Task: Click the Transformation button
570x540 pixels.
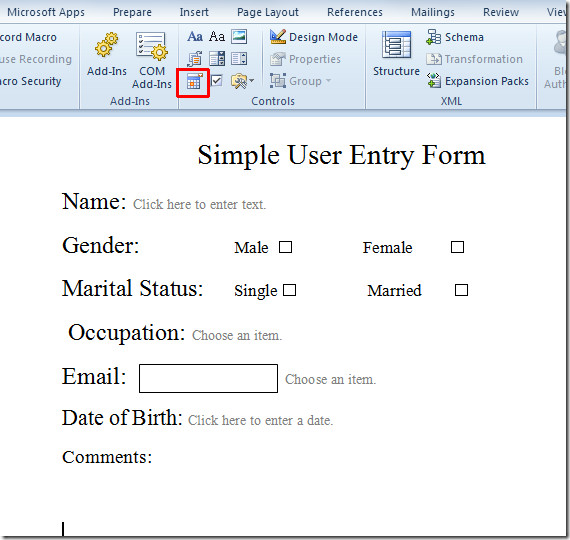Action: coord(474,59)
